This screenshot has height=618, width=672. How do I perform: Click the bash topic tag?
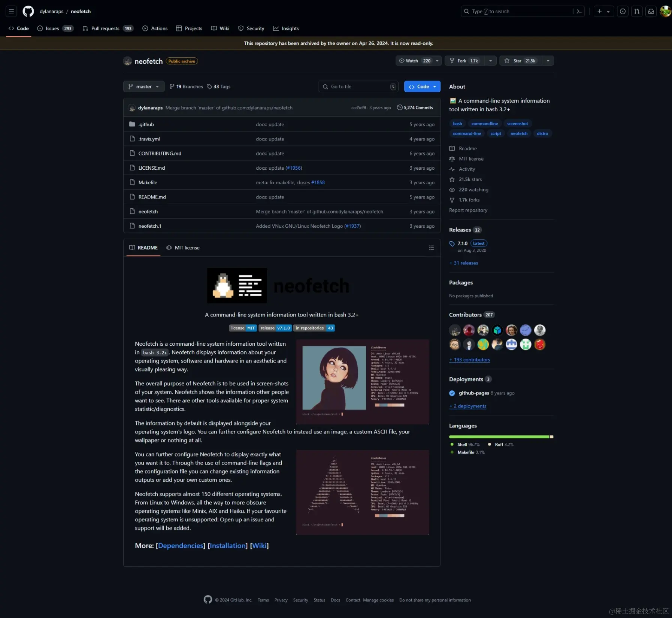coord(457,124)
